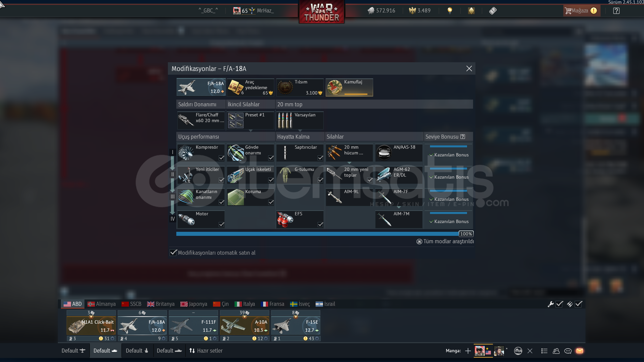Click the War Thunder logo

[322, 12]
